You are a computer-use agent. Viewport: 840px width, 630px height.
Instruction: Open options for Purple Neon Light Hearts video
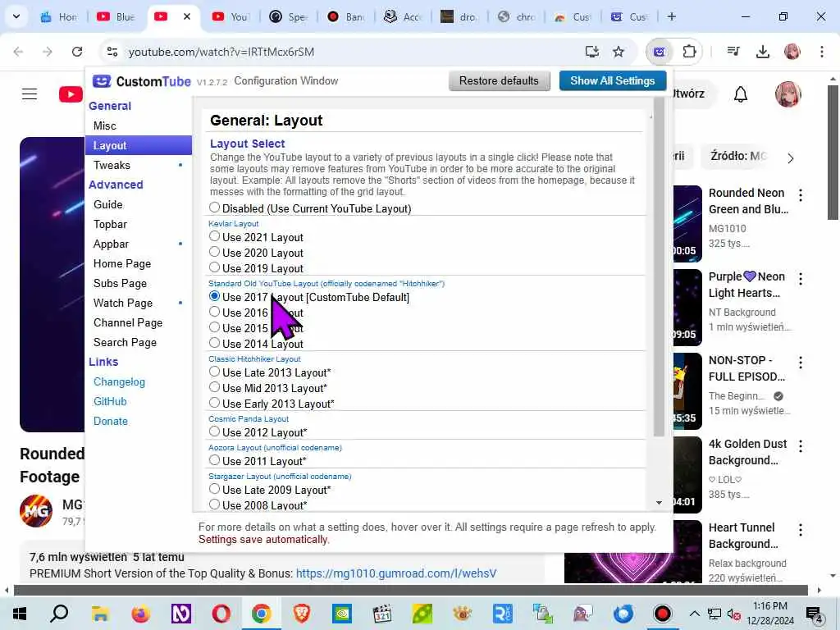point(801,279)
